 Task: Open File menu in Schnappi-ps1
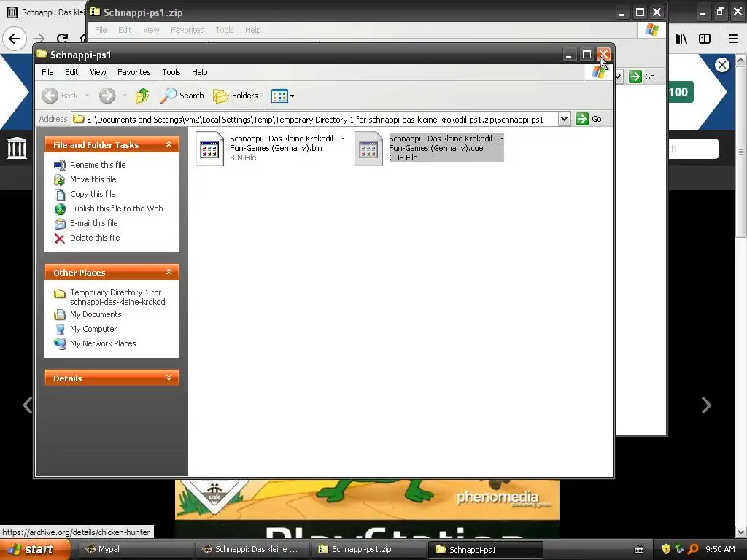[x=47, y=72]
